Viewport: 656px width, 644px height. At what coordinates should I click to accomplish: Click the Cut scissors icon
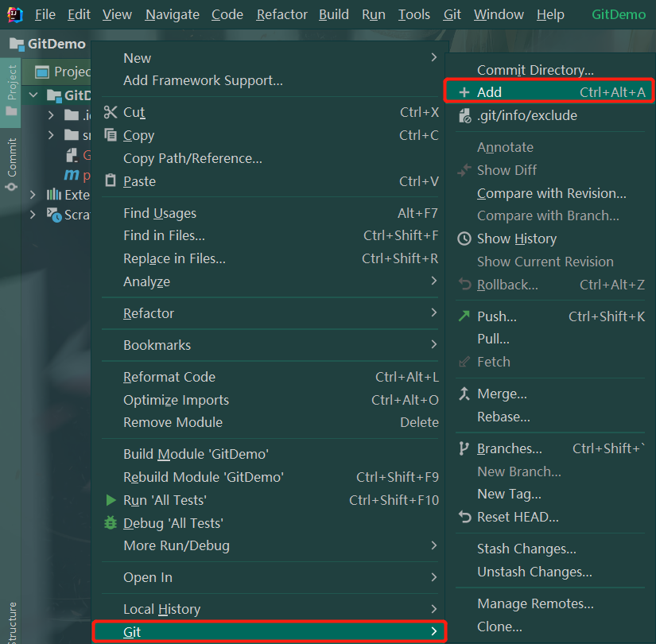click(x=111, y=112)
